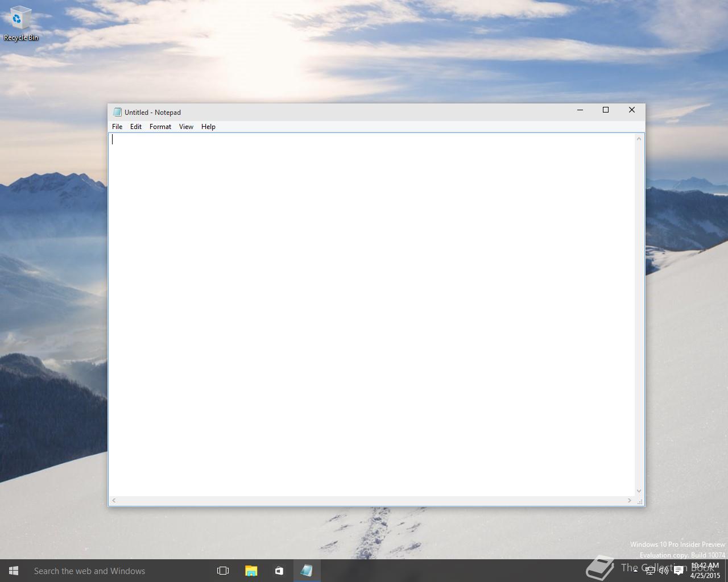Open the View menu in Notepad
This screenshot has height=582, width=728.
pyautogui.click(x=186, y=127)
